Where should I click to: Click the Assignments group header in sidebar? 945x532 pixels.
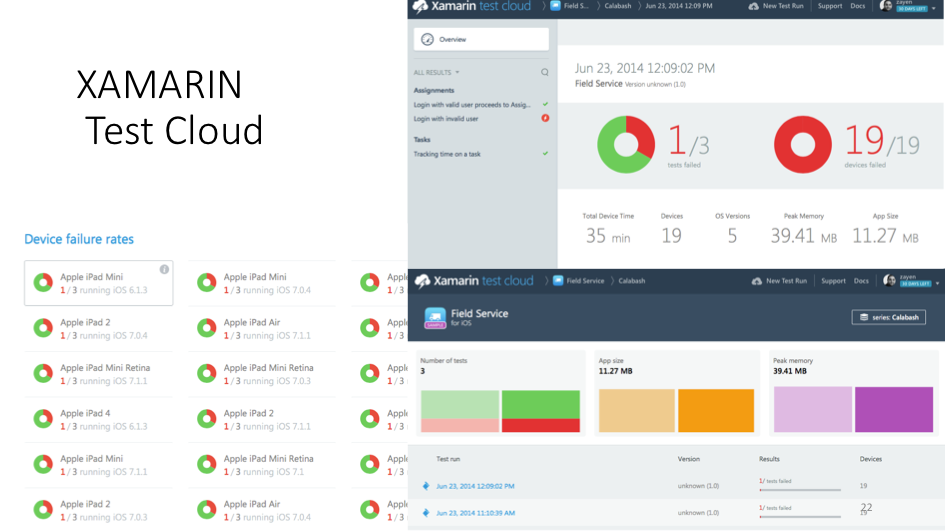point(434,90)
